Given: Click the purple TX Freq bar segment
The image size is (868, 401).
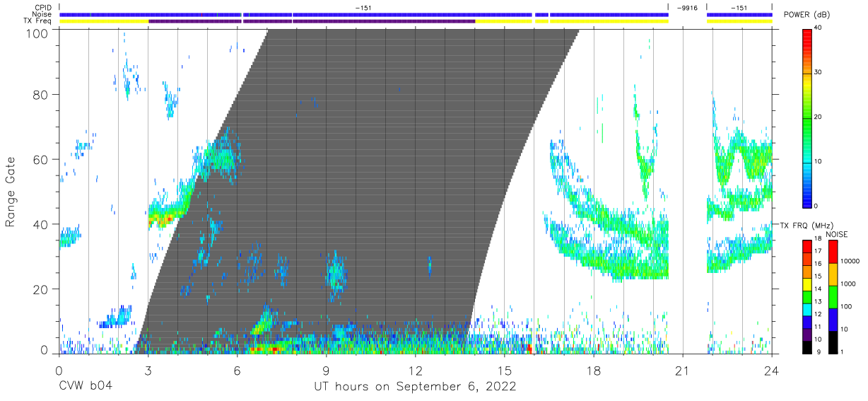Looking at the screenshot, I should pyautogui.click(x=312, y=21).
